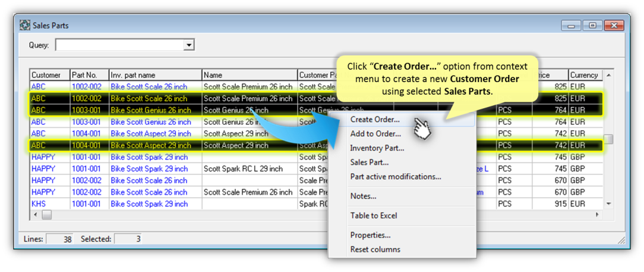Open Inventory Part... from the context menu
Viewport: 644px width, 272px height.
click(x=377, y=148)
